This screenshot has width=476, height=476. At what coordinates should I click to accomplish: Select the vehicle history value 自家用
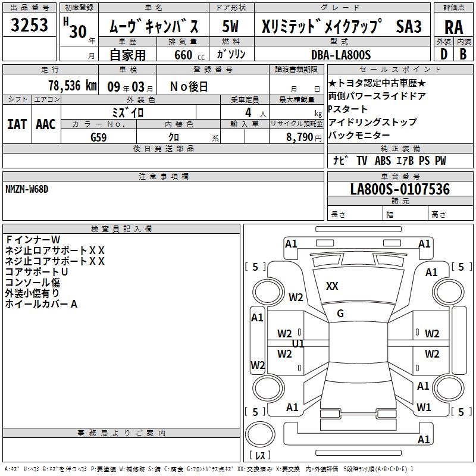click(127, 55)
